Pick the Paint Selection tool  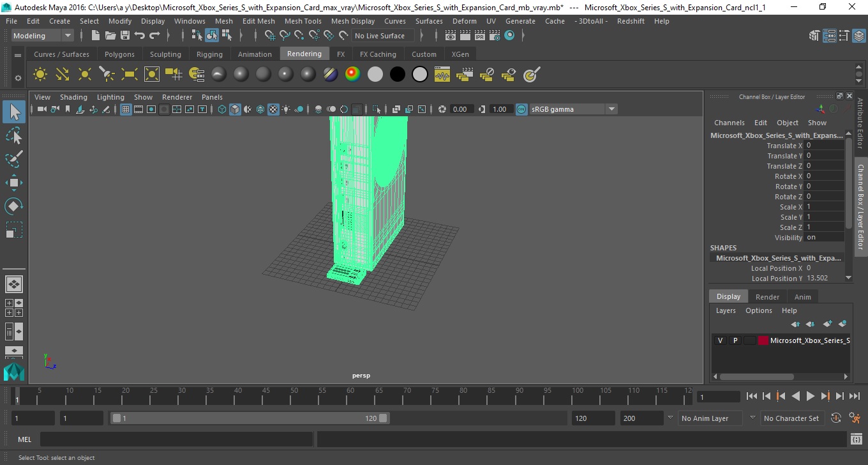14,159
